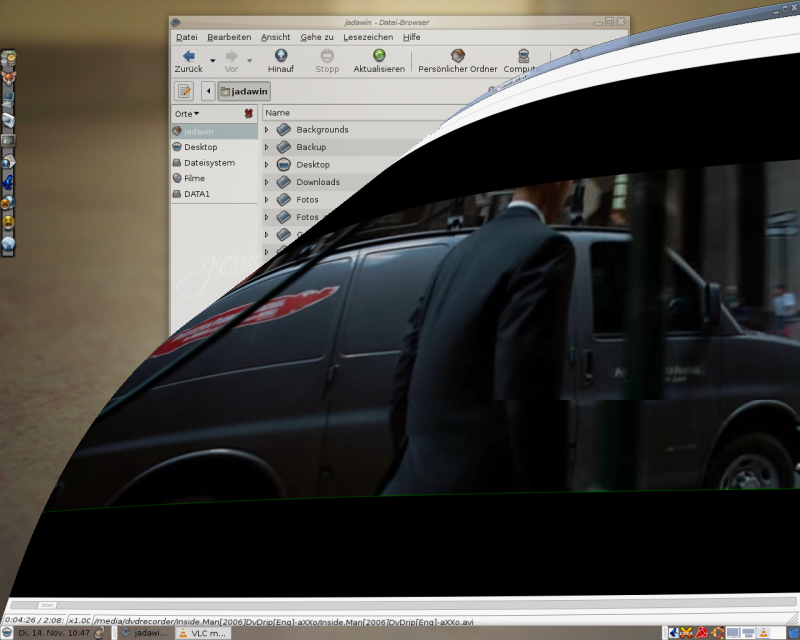This screenshot has width=800, height=640.
Task: Click the orange X tray icon
Action: (x=686, y=633)
